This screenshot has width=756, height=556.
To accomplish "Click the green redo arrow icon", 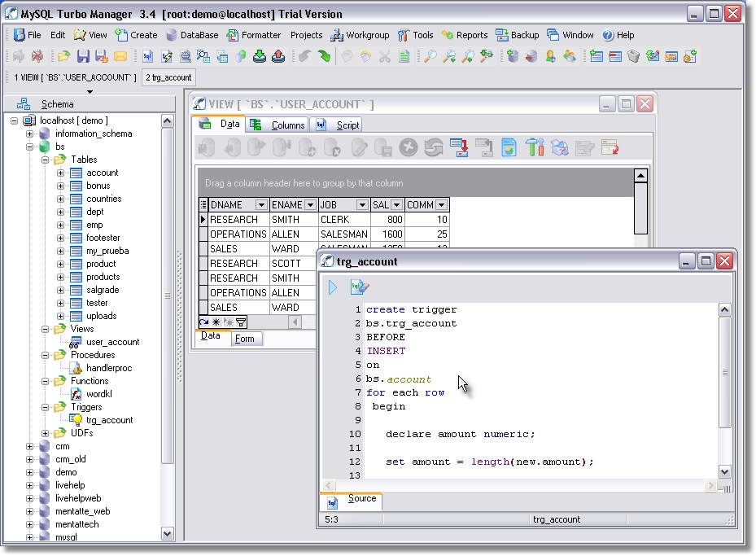I will click(x=324, y=56).
